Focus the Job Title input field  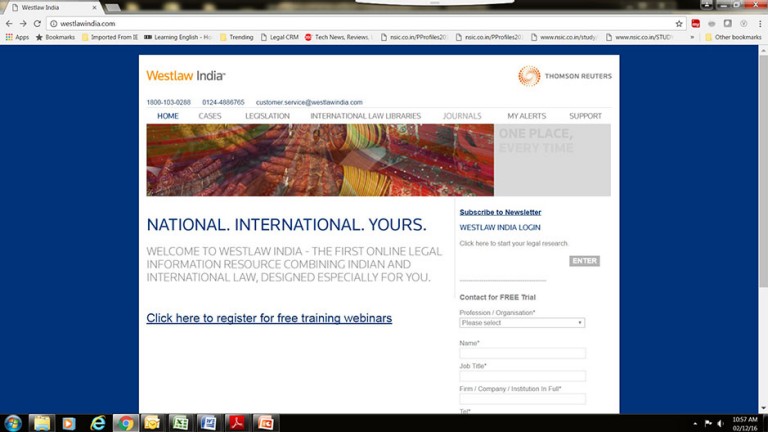pos(523,376)
